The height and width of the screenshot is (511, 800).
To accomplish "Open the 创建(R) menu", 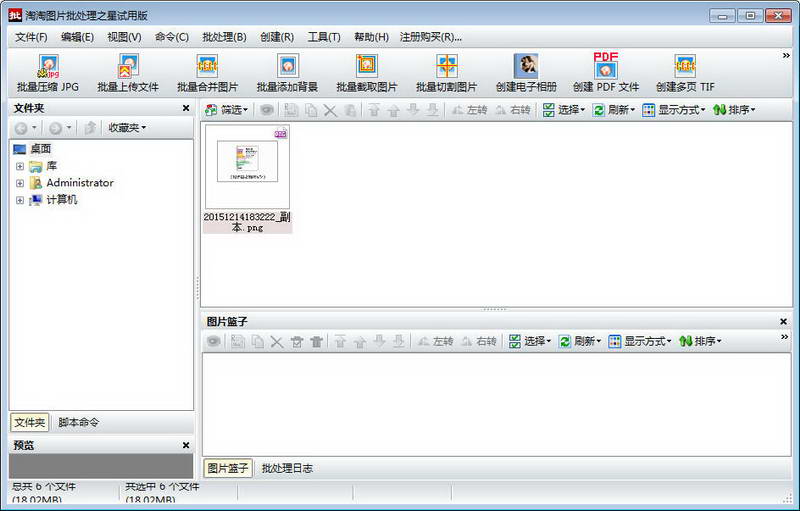I will pos(277,37).
